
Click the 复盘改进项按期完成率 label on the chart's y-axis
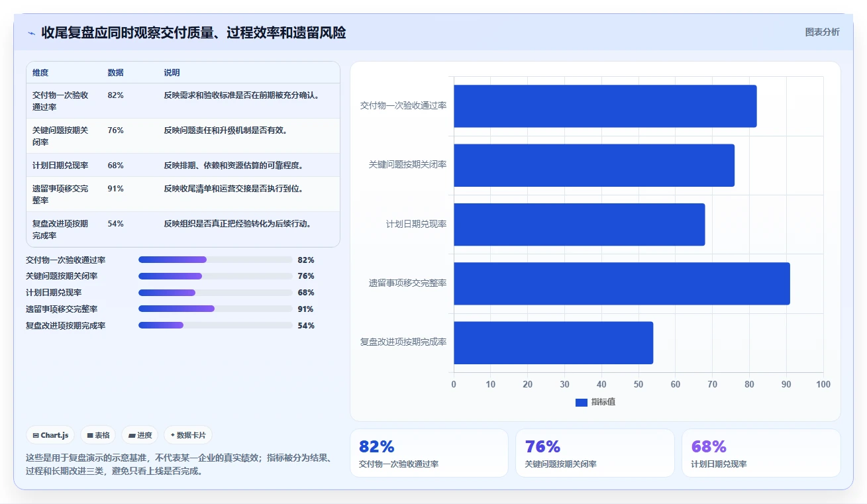click(x=403, y=342)
